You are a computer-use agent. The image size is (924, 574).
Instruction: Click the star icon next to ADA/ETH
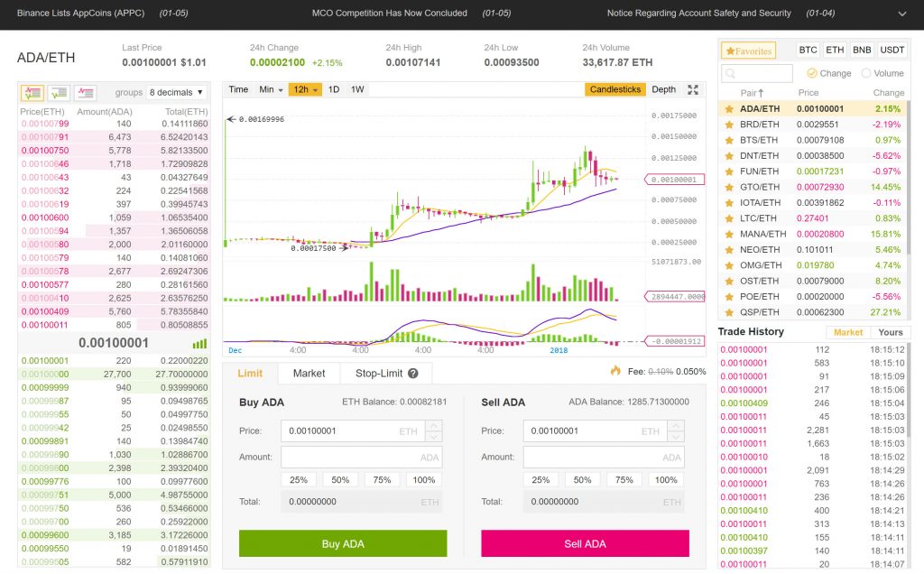729,109
